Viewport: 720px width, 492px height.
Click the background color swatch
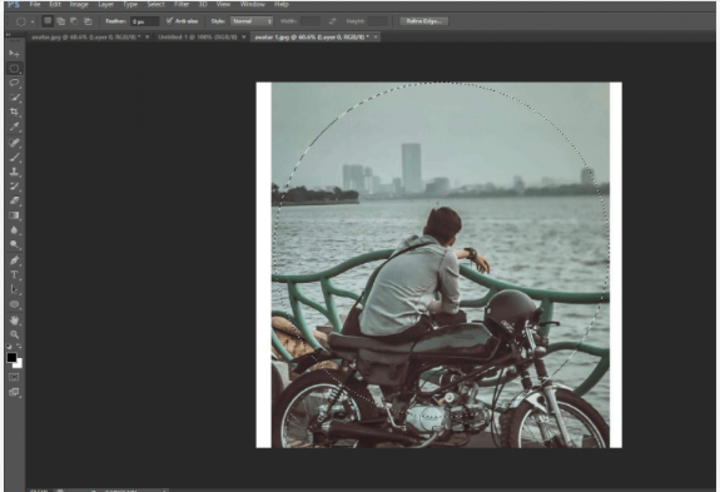[18, 364]
